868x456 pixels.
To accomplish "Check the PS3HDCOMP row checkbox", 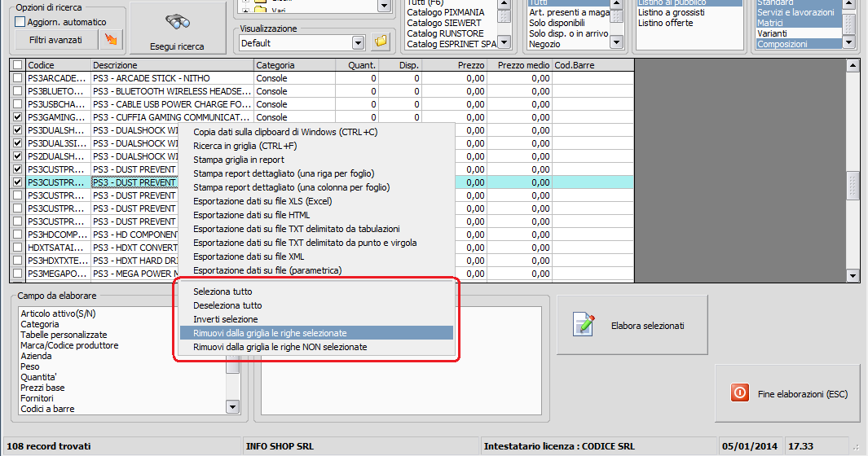I will [x=18, y=235].
